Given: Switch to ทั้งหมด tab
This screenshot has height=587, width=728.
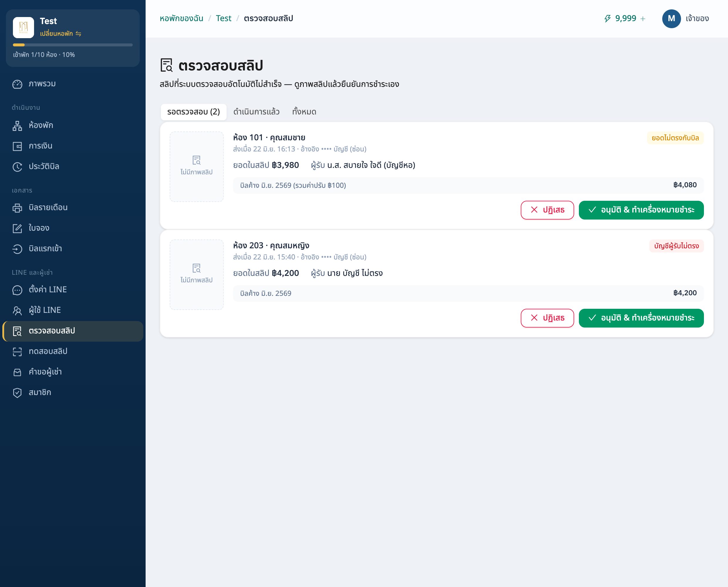Looking at the screenshot, I should [304, 112].
